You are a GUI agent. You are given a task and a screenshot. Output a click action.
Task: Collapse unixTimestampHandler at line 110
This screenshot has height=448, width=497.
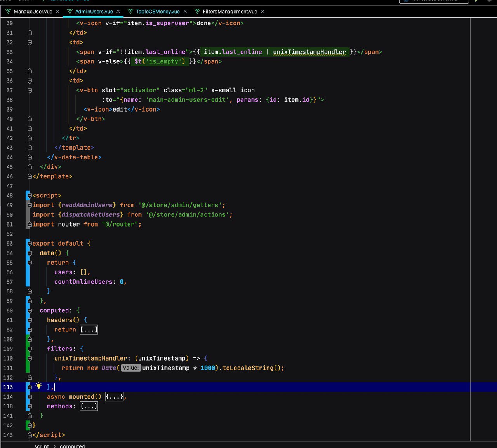(x=30, y=359)
